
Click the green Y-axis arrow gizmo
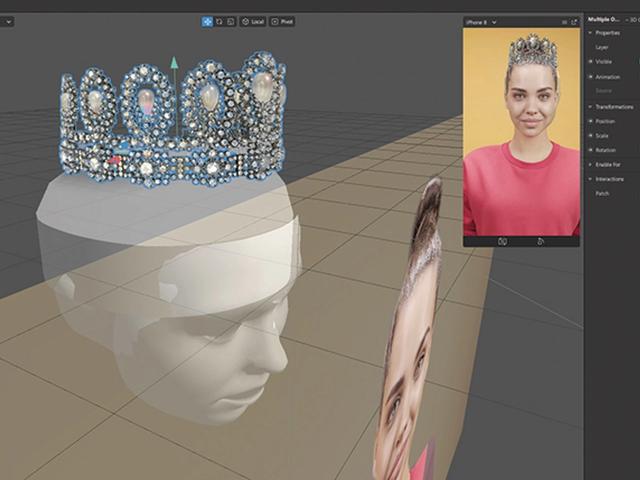(x=174, y=62)
